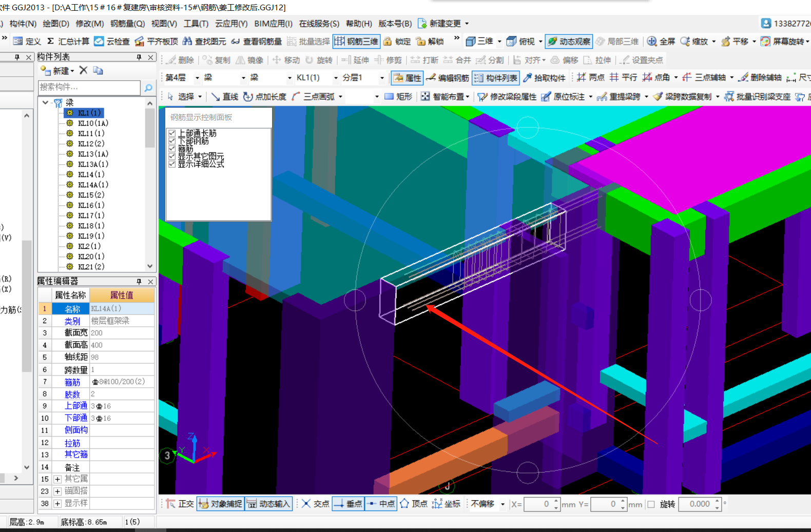Click copy component icon beside delete

98,70
